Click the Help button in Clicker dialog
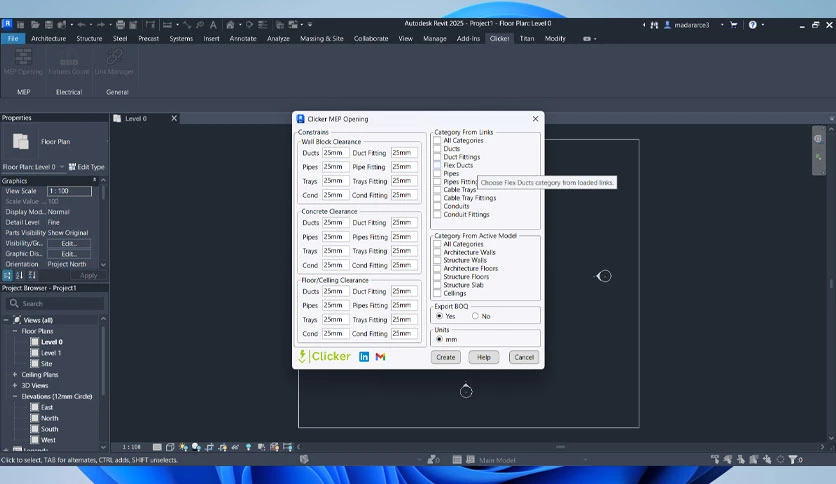The height and width of the screenshot is (484, 836). [484, 357]
